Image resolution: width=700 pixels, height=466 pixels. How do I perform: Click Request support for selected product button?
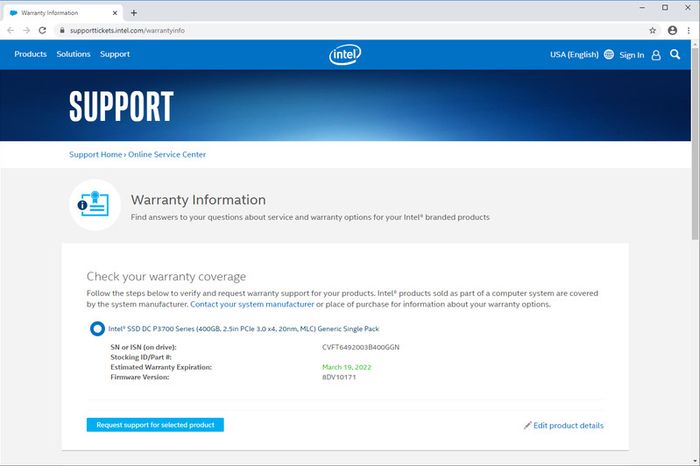click(155, 425)
